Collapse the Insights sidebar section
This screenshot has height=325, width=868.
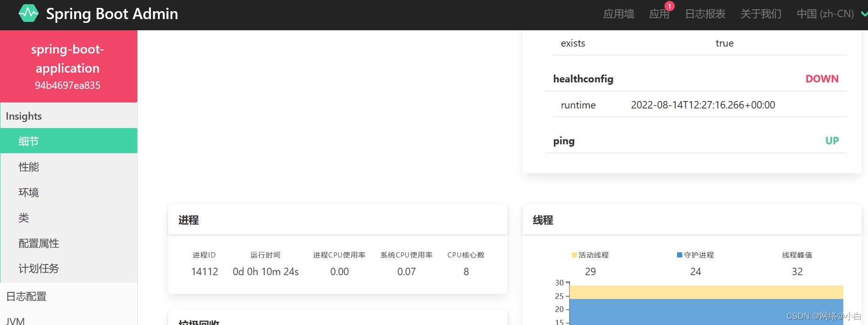tap(68, 116)
